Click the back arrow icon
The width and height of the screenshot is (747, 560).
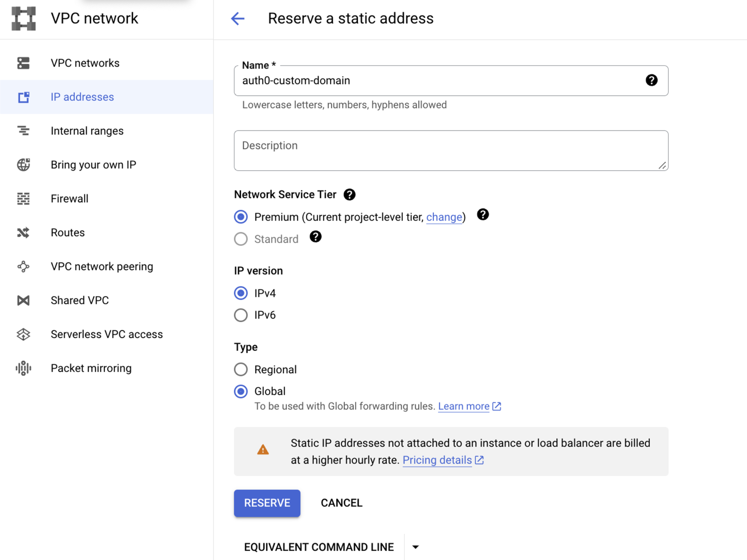pos(237,19)
